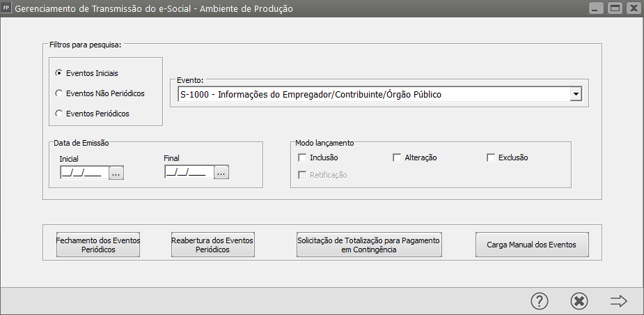The image size is (644, 315).
Task: Click the cancel X circle icon
Action: tap(579, 300)
